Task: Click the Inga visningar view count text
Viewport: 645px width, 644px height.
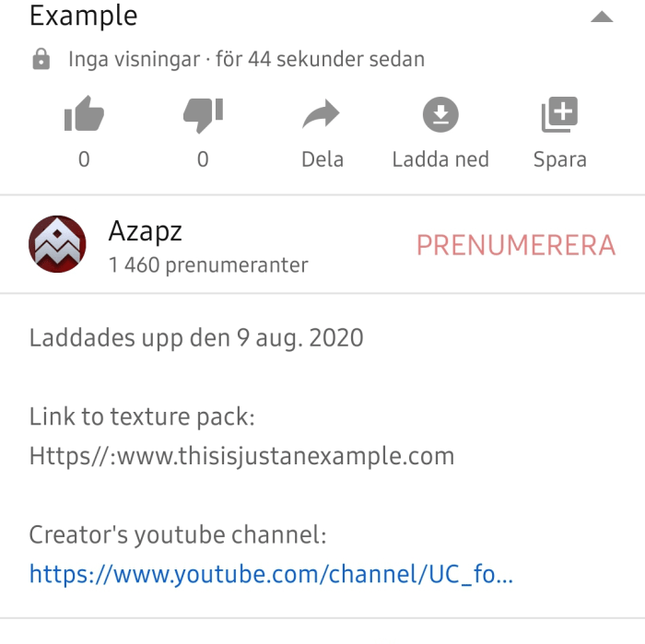Action: (135, 59)
